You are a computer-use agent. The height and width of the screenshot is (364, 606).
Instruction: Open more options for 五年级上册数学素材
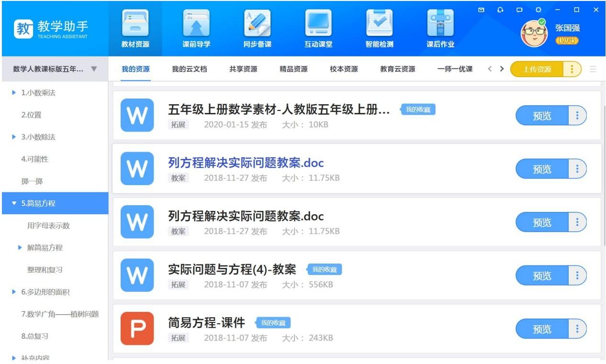coord(577,115)
